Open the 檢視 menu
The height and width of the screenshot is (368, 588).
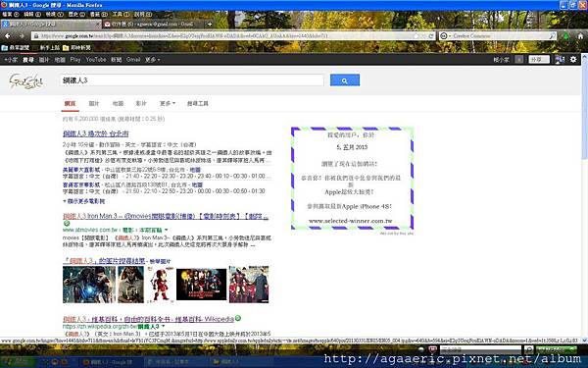pyautogui.click(x=54, y=15)
